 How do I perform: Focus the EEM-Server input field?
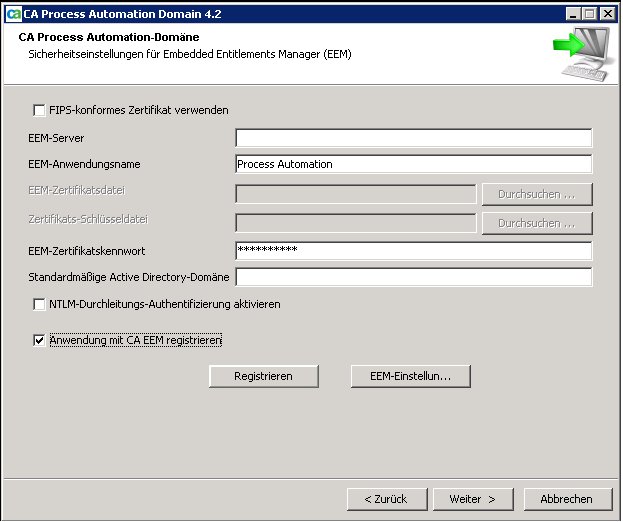(x=414, y=138)
